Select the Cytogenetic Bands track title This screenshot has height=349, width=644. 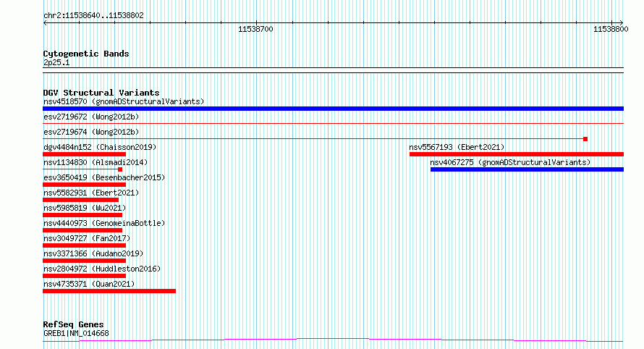click(x=86, y=54)
